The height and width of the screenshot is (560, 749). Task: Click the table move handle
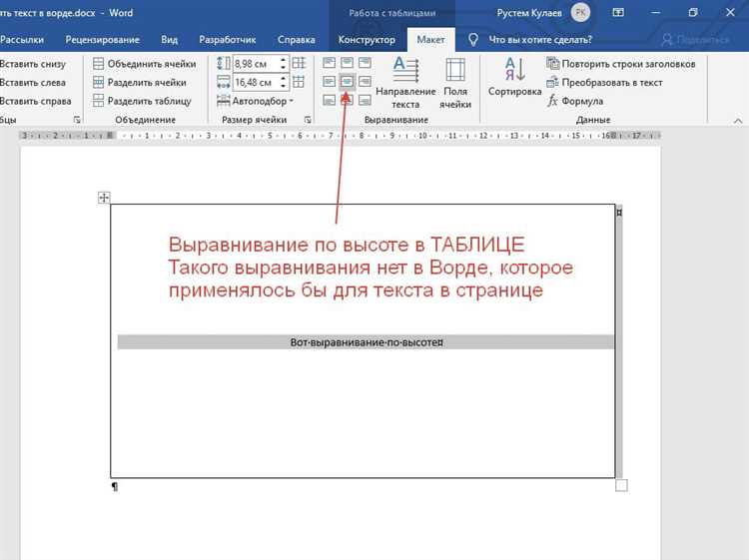[x=104, y=198]
